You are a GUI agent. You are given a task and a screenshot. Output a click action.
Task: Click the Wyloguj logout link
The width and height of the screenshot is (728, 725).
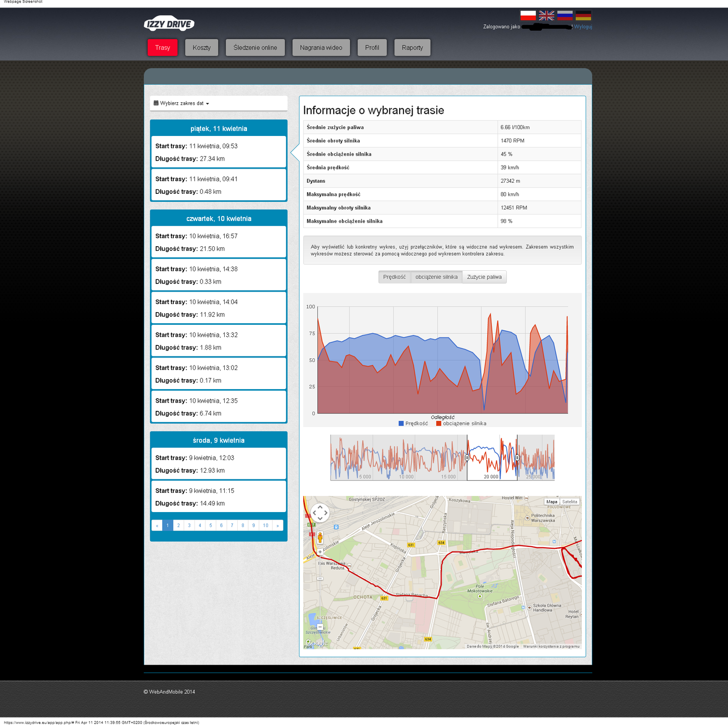[583, 27]
